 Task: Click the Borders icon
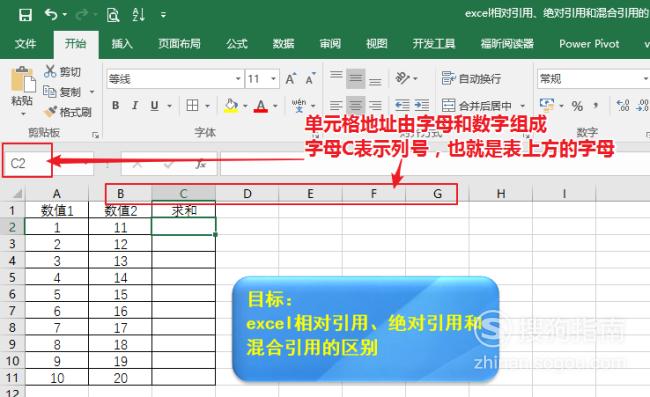(x=192, y=106)
